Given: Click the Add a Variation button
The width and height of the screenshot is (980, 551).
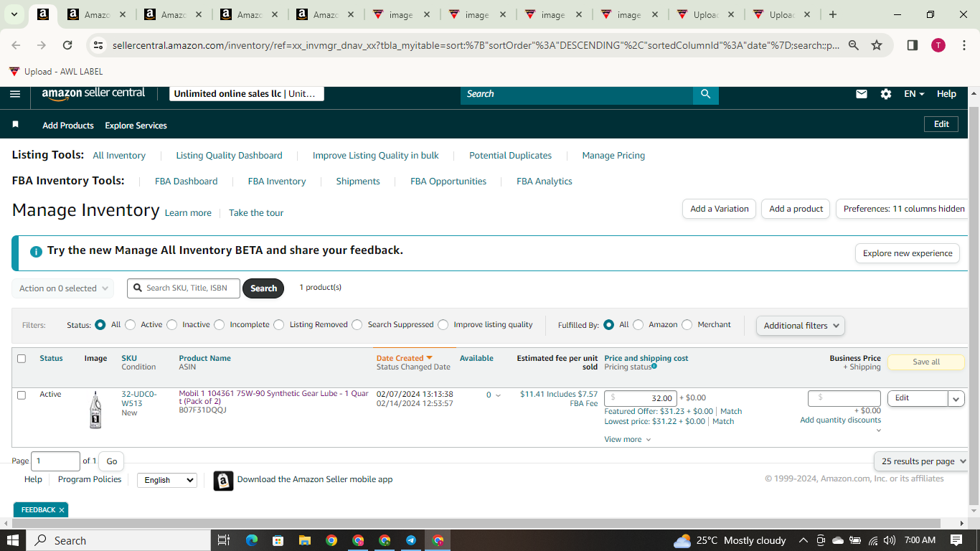Looking at the screenshot, I should [x=720, y=209].
